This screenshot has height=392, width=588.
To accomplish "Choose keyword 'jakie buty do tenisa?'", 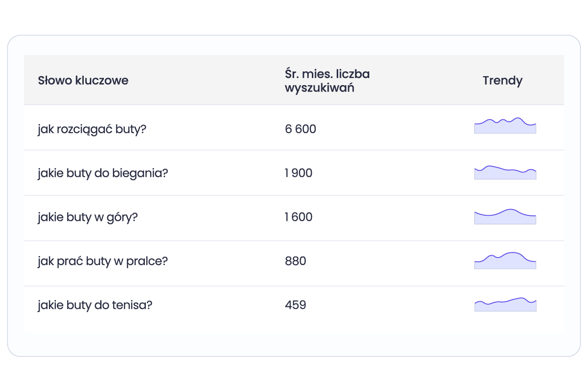I will pyautogui.click(x=95, y=305).
